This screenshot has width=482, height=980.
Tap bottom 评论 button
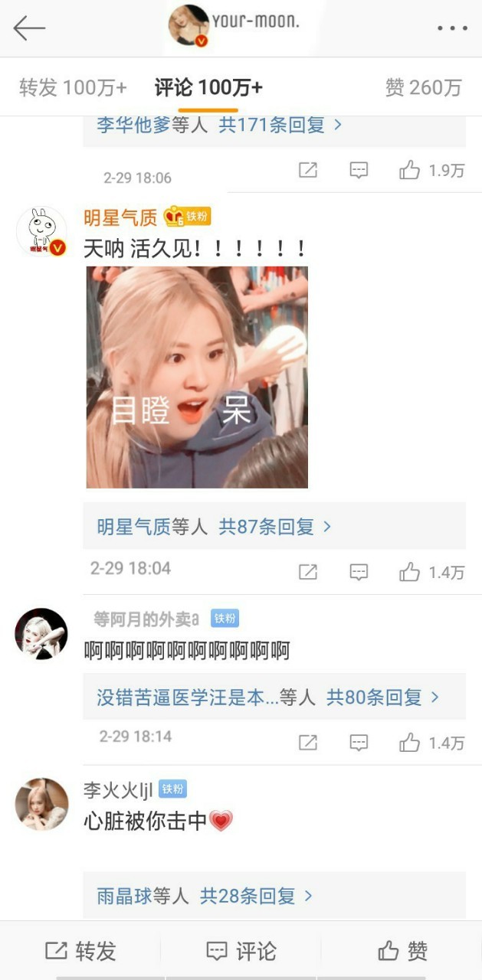pyautogui.click(x=241, y=951)
